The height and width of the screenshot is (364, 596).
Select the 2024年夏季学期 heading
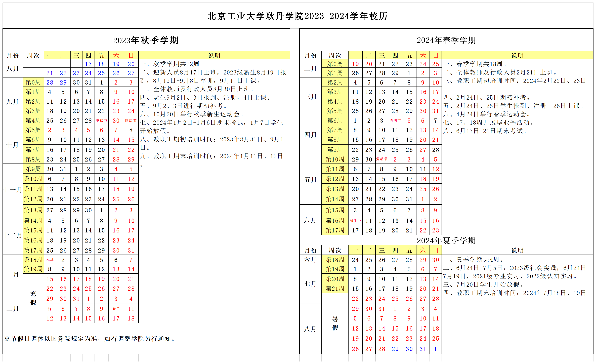pyautogui.click(x=446, y=240)
